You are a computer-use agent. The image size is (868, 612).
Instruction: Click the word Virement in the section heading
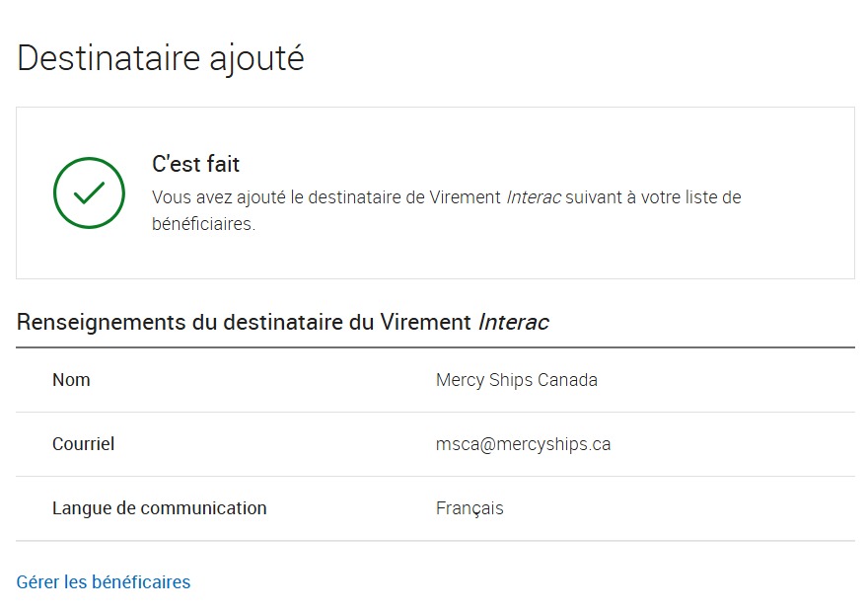(x=425, y=323)
